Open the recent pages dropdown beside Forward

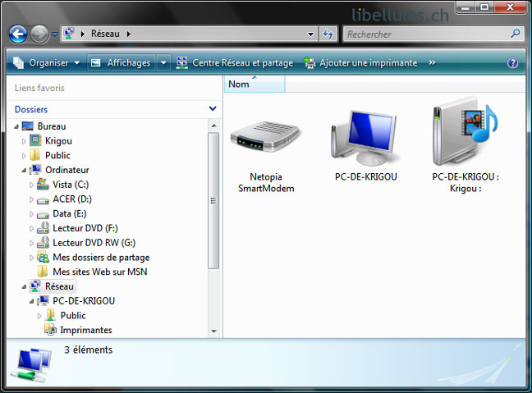pos(55,34)
